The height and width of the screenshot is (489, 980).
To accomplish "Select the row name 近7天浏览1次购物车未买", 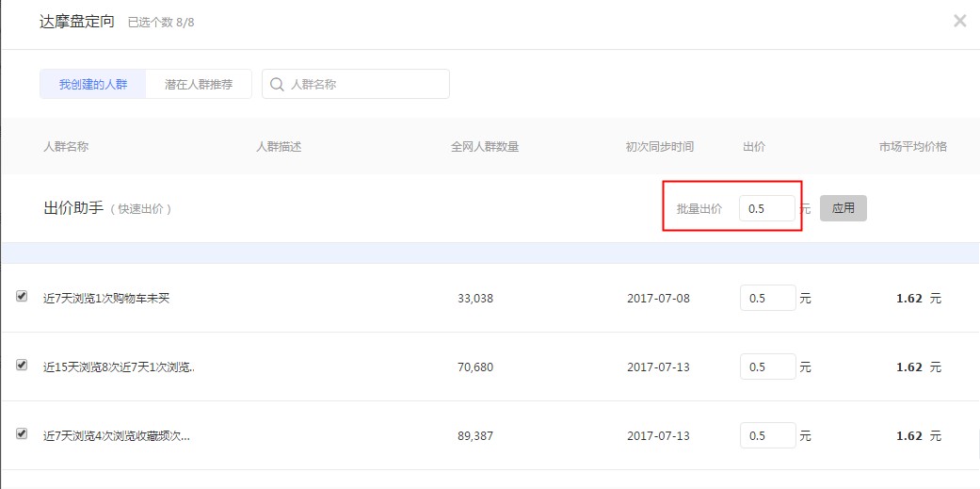I will [x=106, y=299].
